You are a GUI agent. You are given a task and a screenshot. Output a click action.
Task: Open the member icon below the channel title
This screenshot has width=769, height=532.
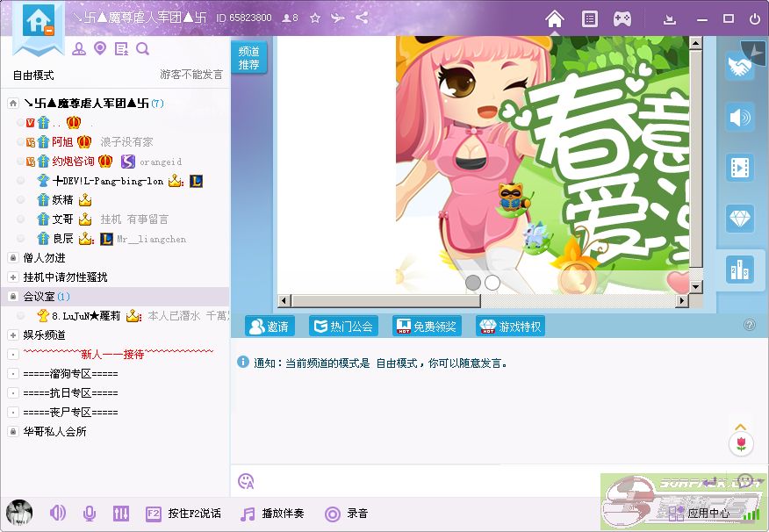coord(78,48)
